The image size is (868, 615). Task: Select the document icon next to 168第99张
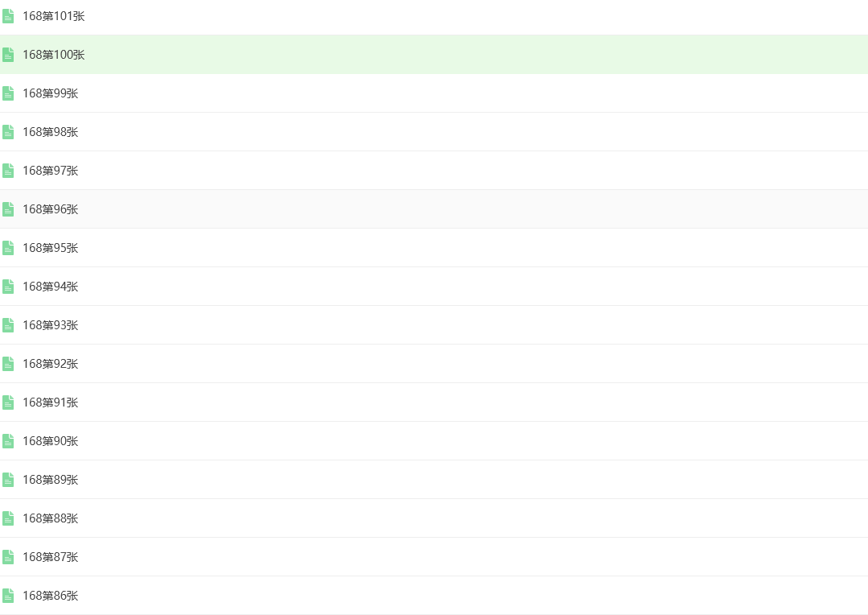click(8, 93)
